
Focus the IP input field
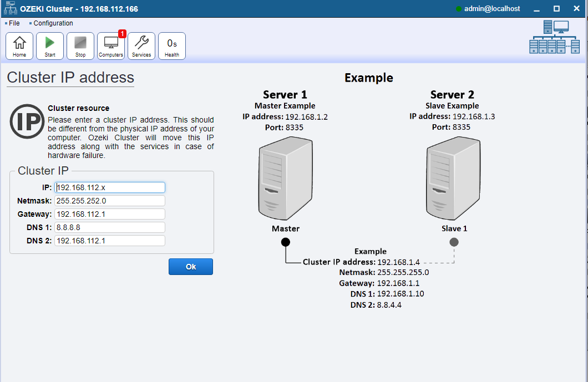coord(110,187)
